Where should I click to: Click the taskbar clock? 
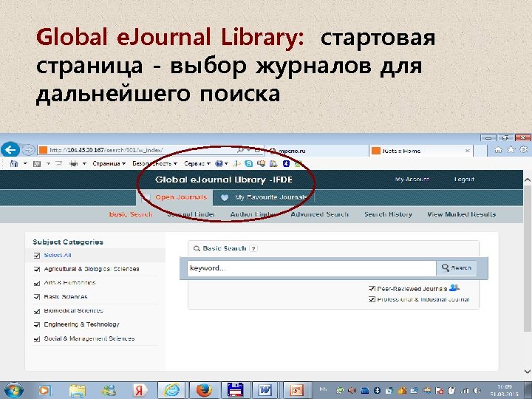[x=504, y=391]
